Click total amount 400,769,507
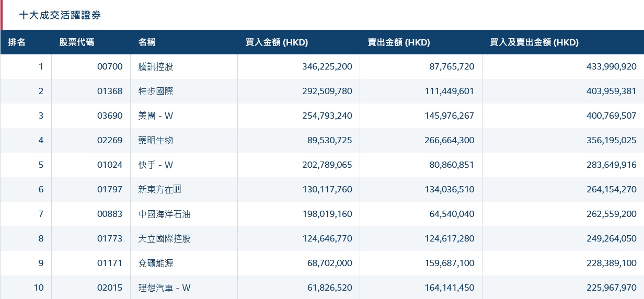Image resolution: width=644 pixels, height=299 pixels. [612, 116]
